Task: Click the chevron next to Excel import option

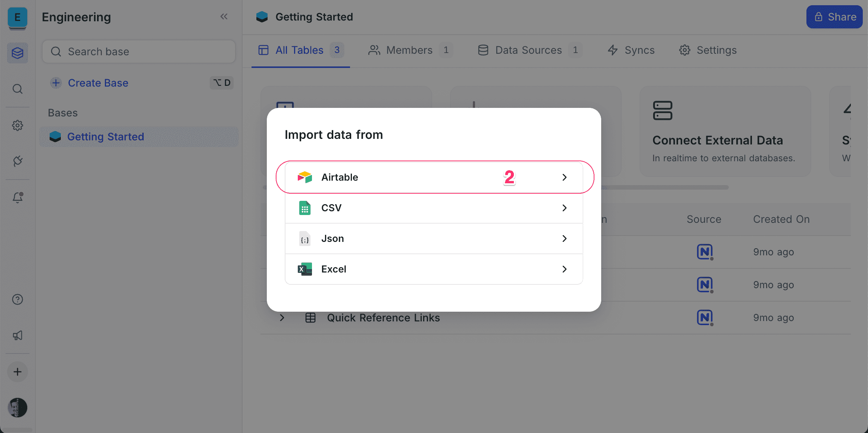Action: 564,269
